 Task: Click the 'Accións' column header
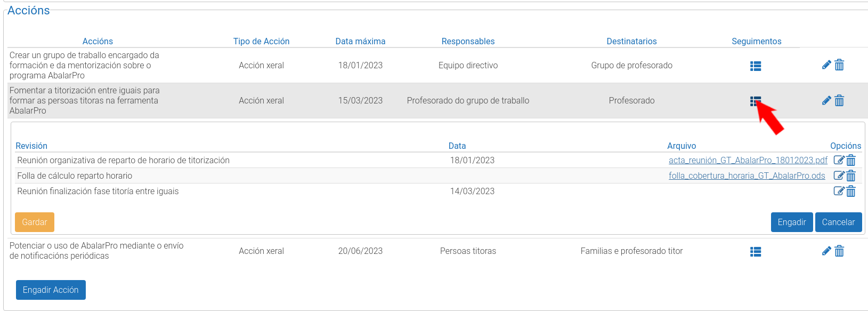pyautogui.click(x=98, y=41)
